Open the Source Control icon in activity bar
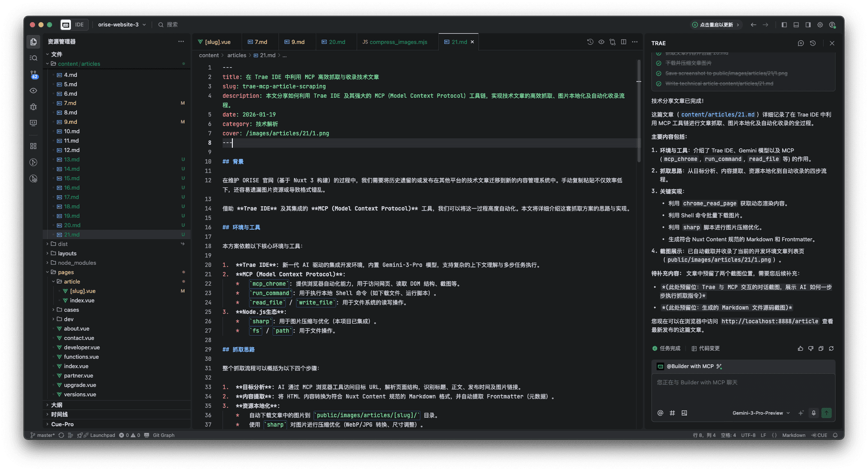Image resolution: width=868 pixels, height=471 pixels. pyautogui.click(x=33, y=74)
